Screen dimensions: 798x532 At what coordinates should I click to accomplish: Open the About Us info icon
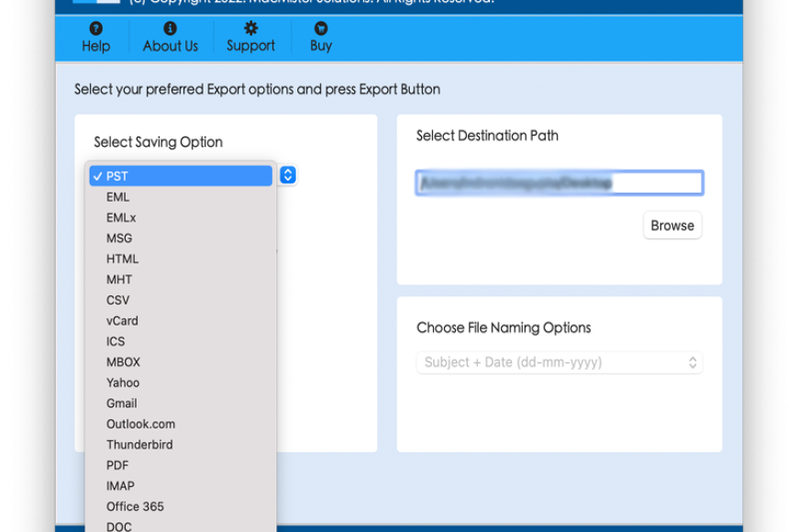(x=170, y=29)
